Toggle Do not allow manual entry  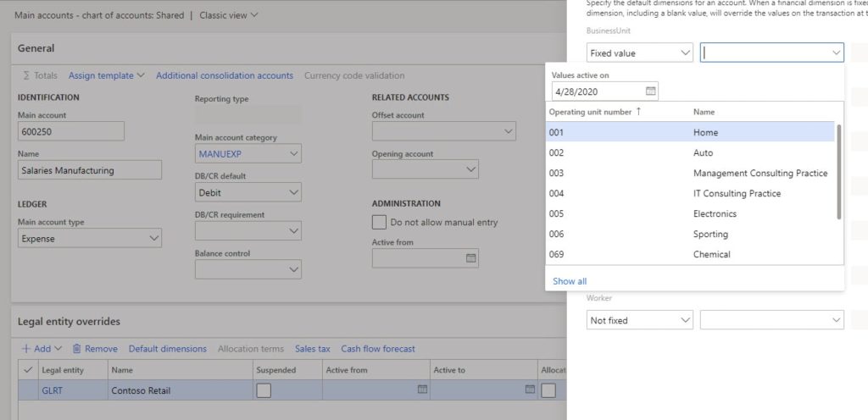(x=379, y=222)
